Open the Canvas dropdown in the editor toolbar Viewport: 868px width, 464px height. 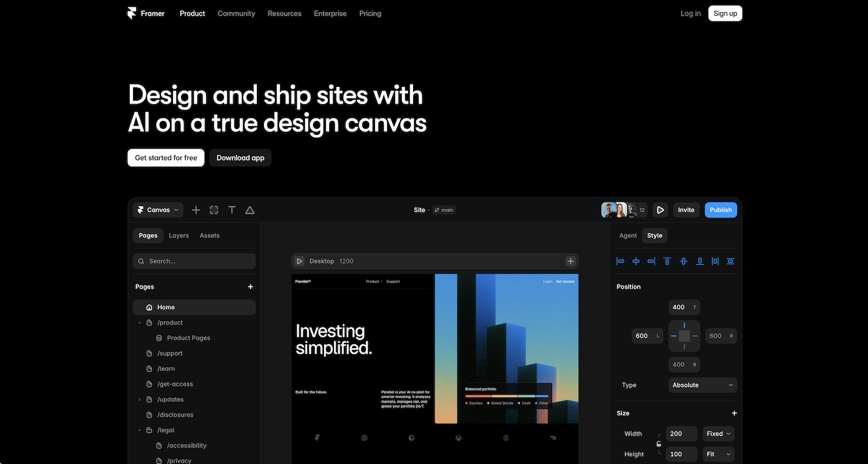coord(158,210)
